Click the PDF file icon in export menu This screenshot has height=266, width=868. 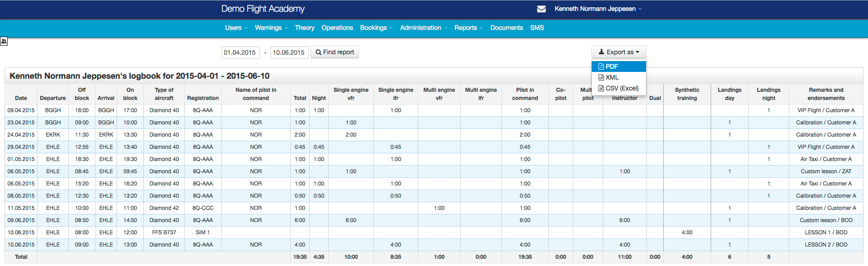pos(601,66)
